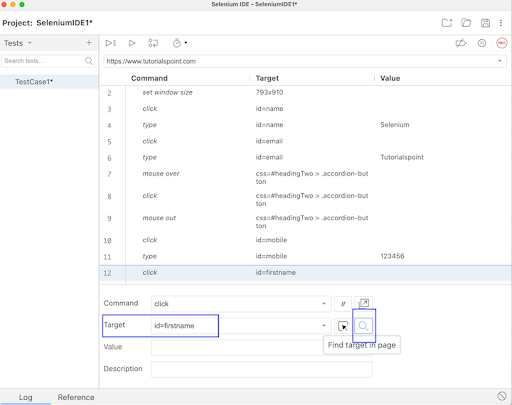
Task: Select row 11 type id=mobile command
Action: pyautogui.click(x=305, y=256)
